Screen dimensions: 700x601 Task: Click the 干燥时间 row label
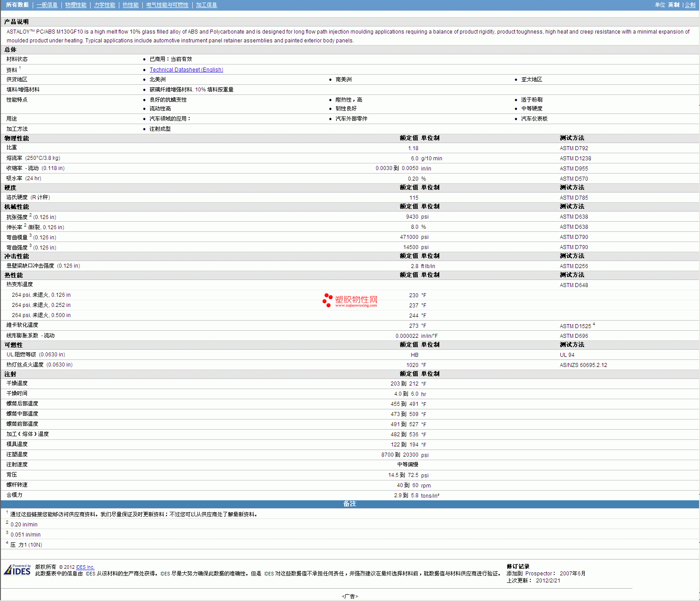17,393
